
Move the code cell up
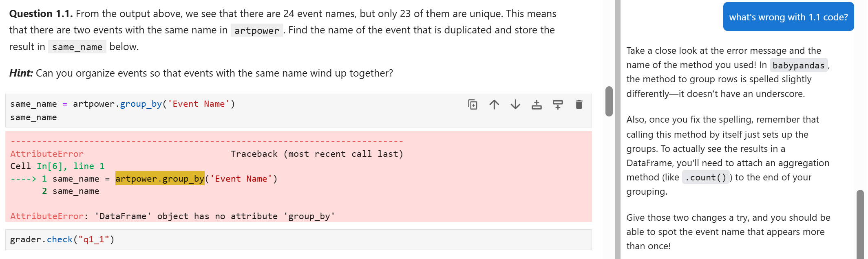tap(495, 105)
